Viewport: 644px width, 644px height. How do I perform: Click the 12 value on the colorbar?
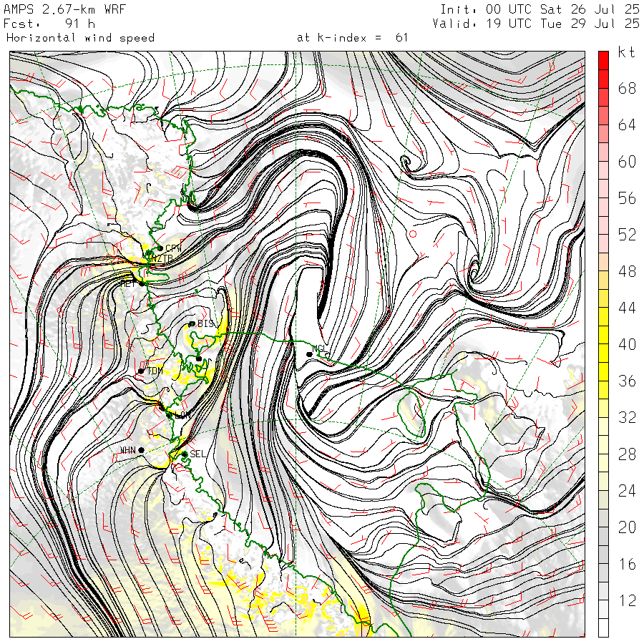click(627, 601)
